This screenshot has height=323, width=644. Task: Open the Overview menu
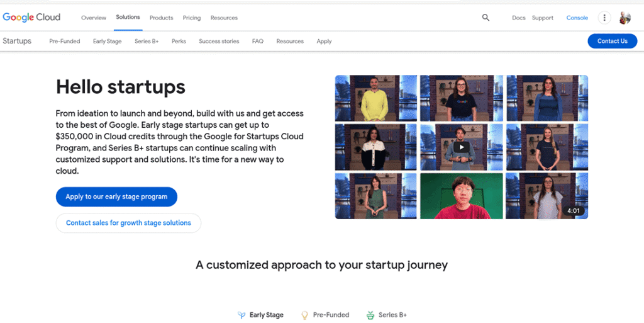point(94,18)
